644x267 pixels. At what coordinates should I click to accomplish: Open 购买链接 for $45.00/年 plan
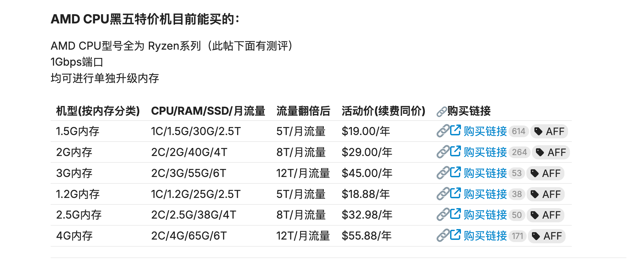pos(485,173)
